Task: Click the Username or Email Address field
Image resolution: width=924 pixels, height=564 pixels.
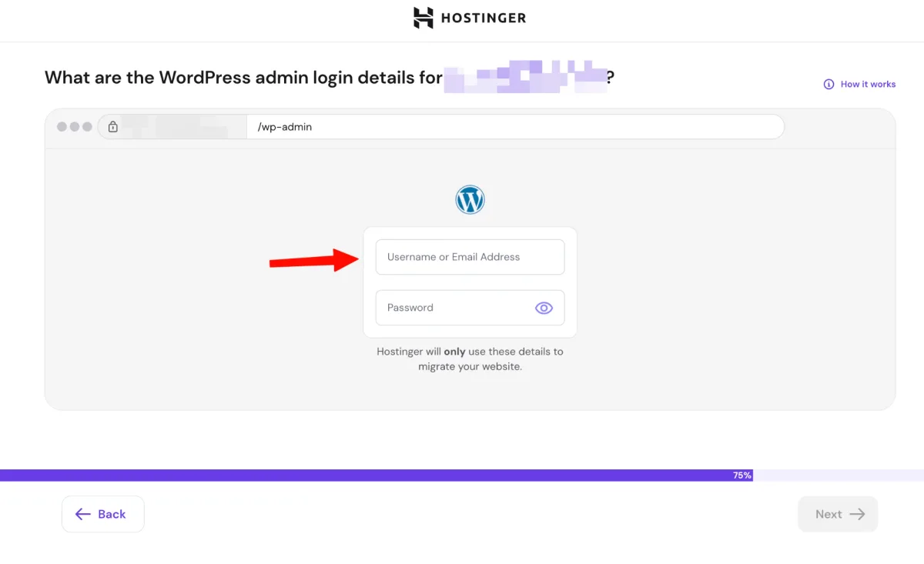Action: pyautogui.click(x=470, y=257)
